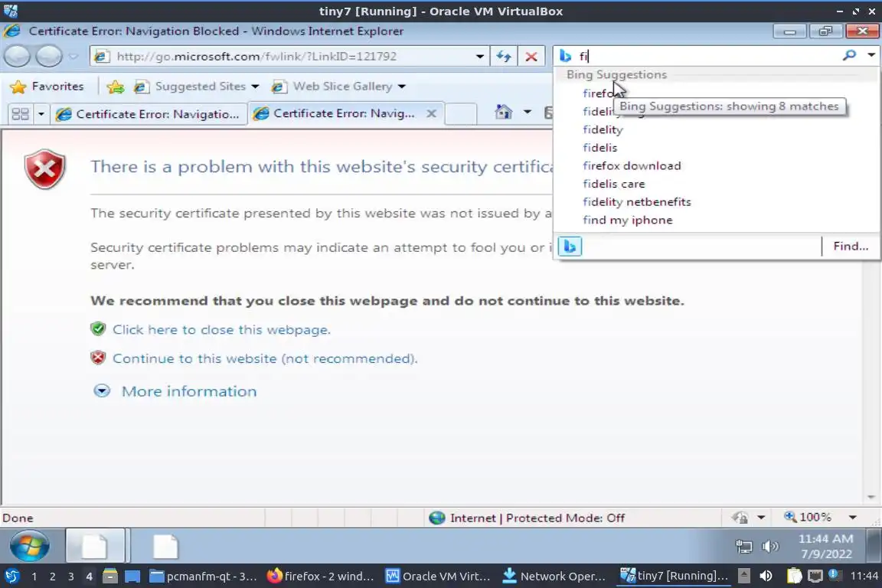Open the tab list dropdown arrow
This screenshot has width=882, height=588.
point(41,113)
